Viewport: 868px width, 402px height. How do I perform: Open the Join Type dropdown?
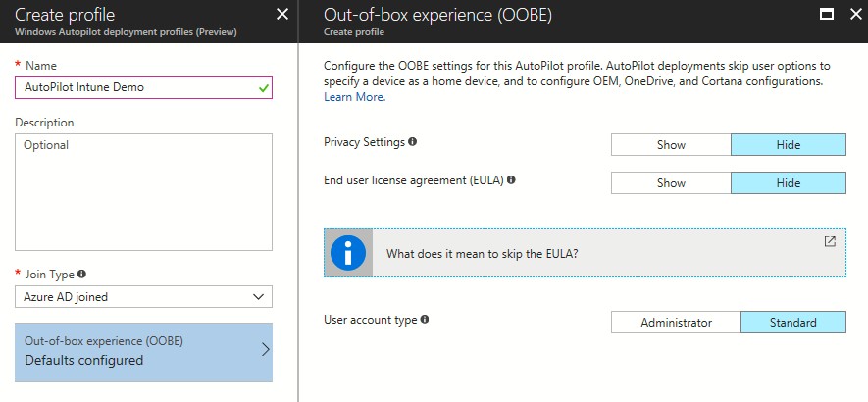coord(143,296)
